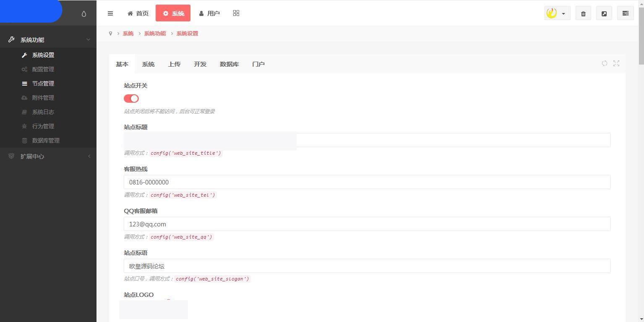Click the trash icon in the top right
The image size is (644, 322).
click(583, 13)
